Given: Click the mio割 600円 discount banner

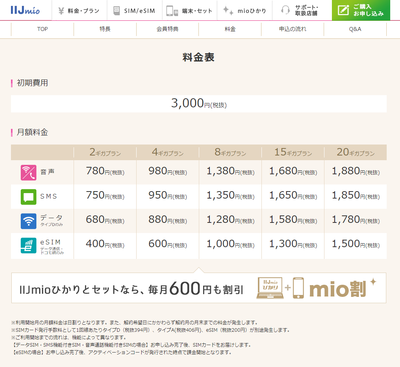Looking at the screenshot, I should click(x=199, y=288).
